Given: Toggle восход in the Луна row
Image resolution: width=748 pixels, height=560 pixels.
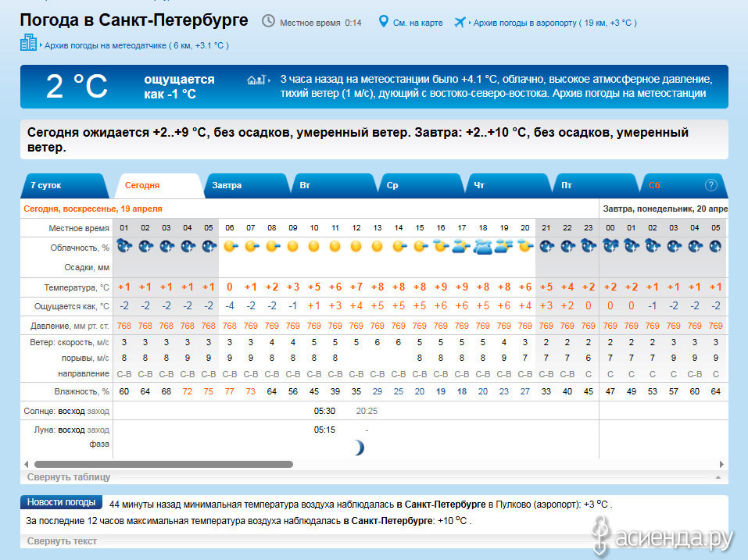Looking at the screenshot, I should [71, 430].
